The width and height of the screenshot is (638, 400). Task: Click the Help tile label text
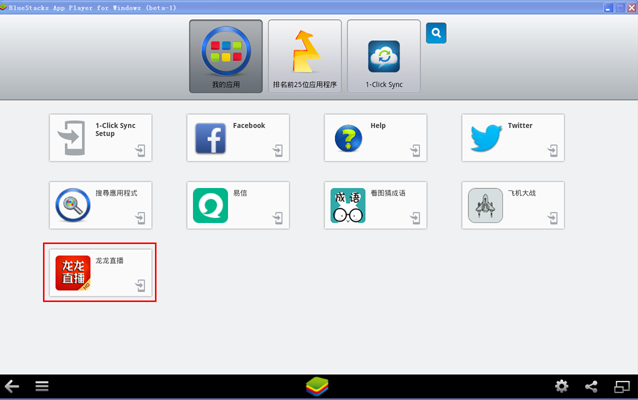pyautogui.click(x=378, y=125)
